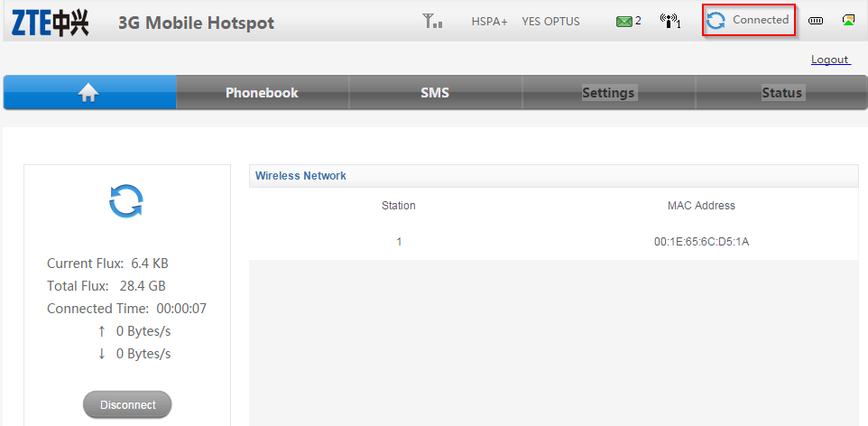Click the header connection status sync icon
This screenshot has width=868, height=426.
tap(716, 21)
